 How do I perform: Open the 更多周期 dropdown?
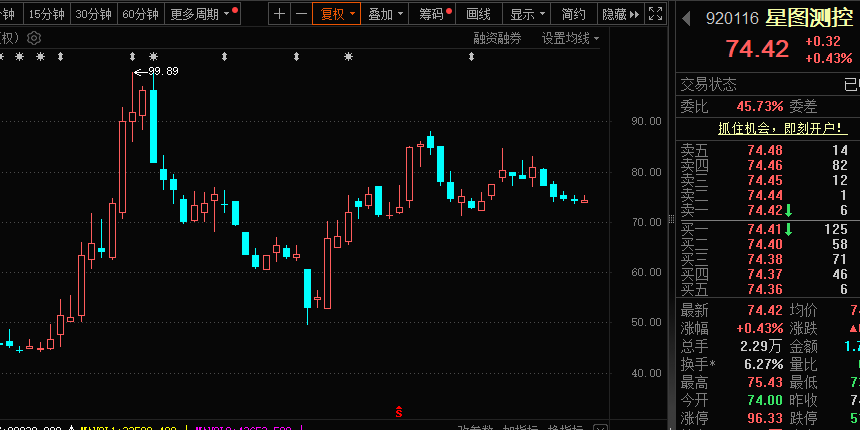tap(203, 14)
